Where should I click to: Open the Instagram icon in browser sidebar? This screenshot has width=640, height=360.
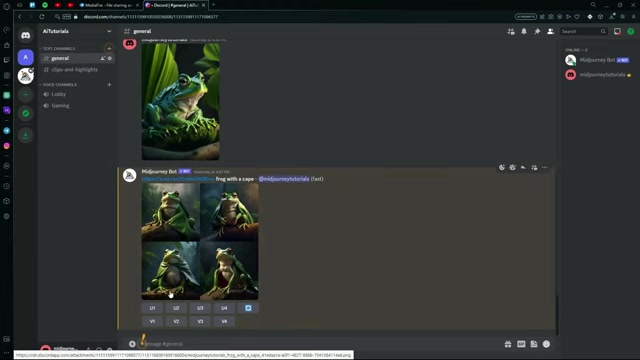(x=7, y=146)
